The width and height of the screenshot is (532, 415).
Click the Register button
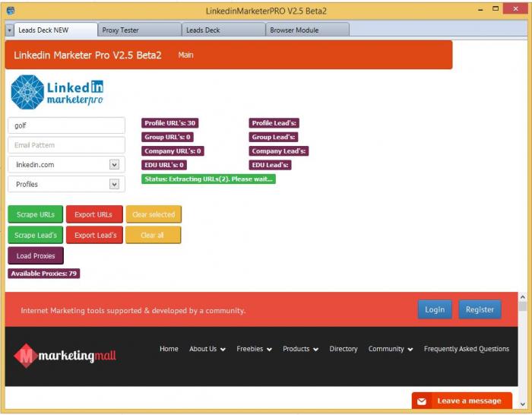pos(480,309)
